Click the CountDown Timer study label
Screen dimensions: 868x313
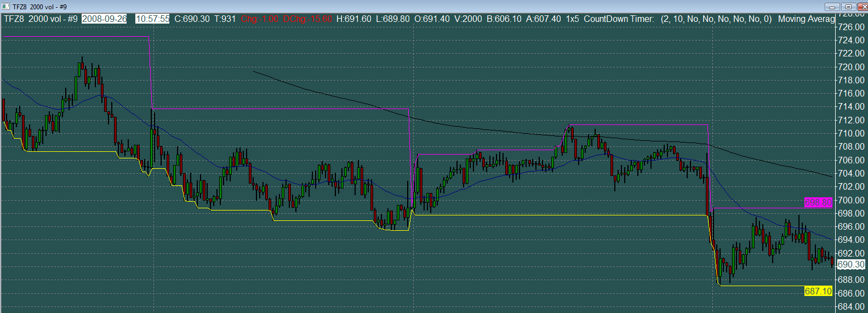619,19
